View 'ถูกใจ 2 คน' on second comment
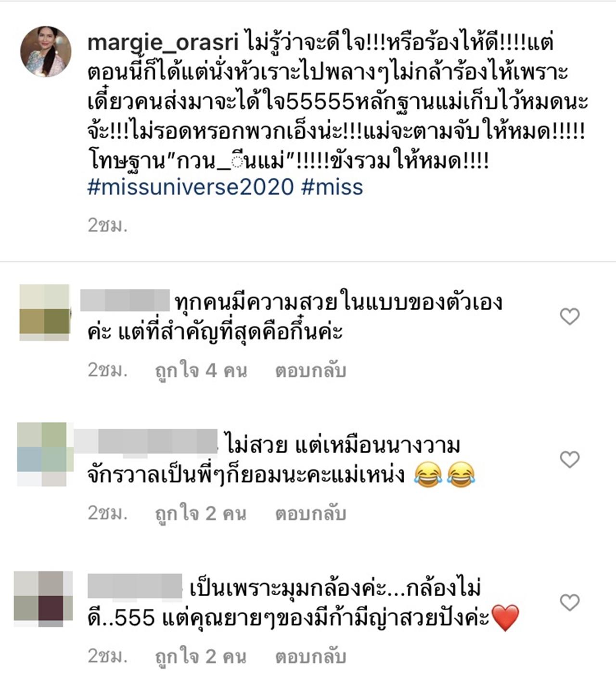Image resolution: width=616 pixels, height=693 pixels. pos(201,514)
